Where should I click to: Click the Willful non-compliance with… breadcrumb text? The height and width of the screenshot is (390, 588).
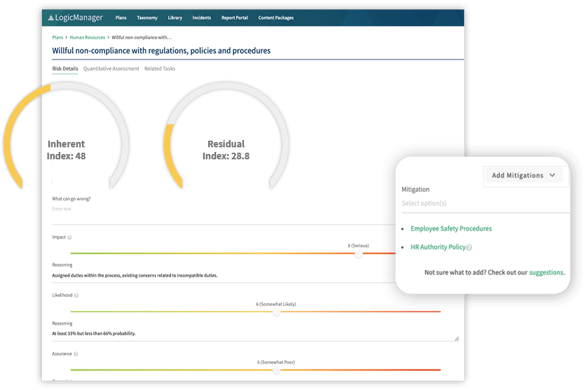point(141,37)
